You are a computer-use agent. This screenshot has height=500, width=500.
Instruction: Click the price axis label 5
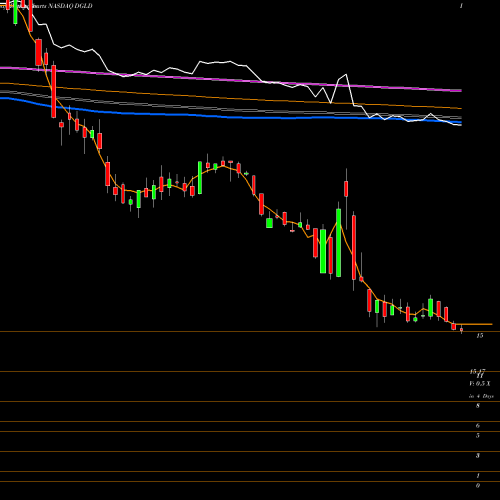(478, 436)
